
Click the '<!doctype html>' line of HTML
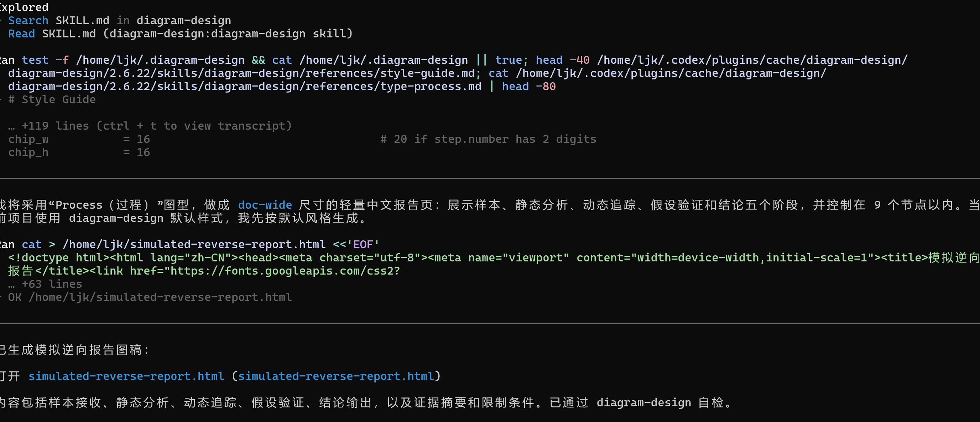coord(494,258)
